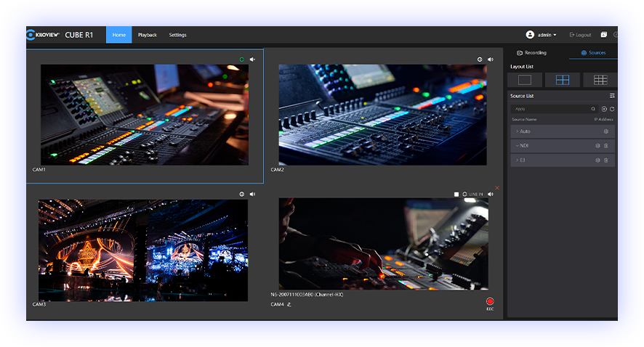The image size is (644, 347).
Task: Open the admin user dropdown
Action: [542, 35]
